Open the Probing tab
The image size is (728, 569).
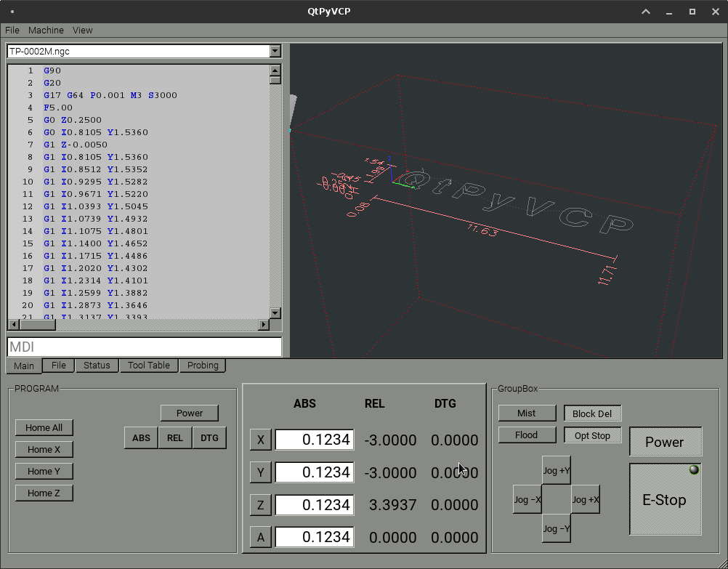click(x=203, y=365)
